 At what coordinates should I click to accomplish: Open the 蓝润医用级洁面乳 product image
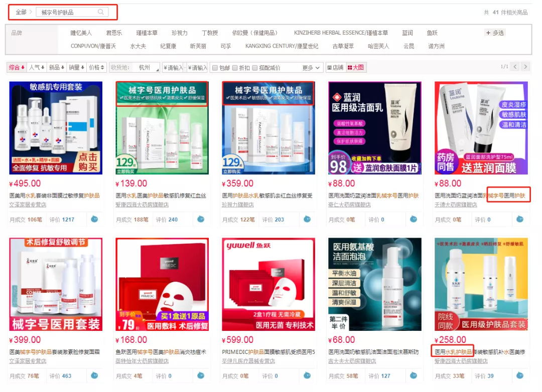click(375, 128)
